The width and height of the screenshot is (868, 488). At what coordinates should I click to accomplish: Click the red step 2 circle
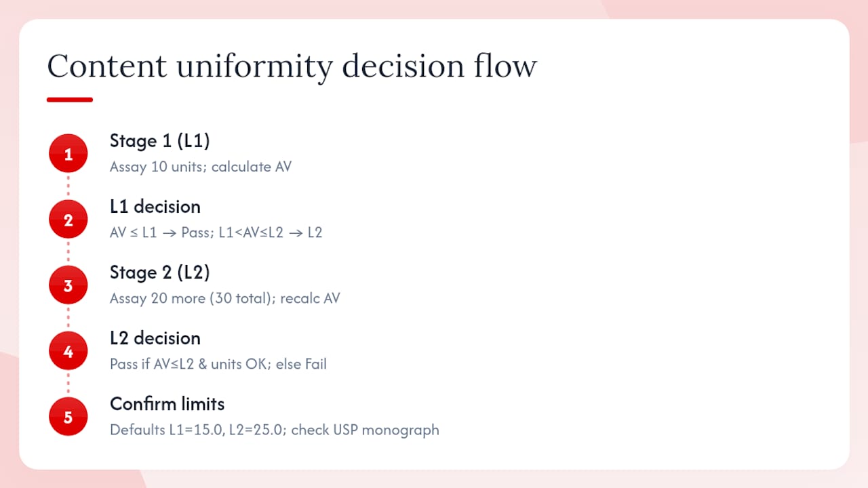(x=68, y=220)
